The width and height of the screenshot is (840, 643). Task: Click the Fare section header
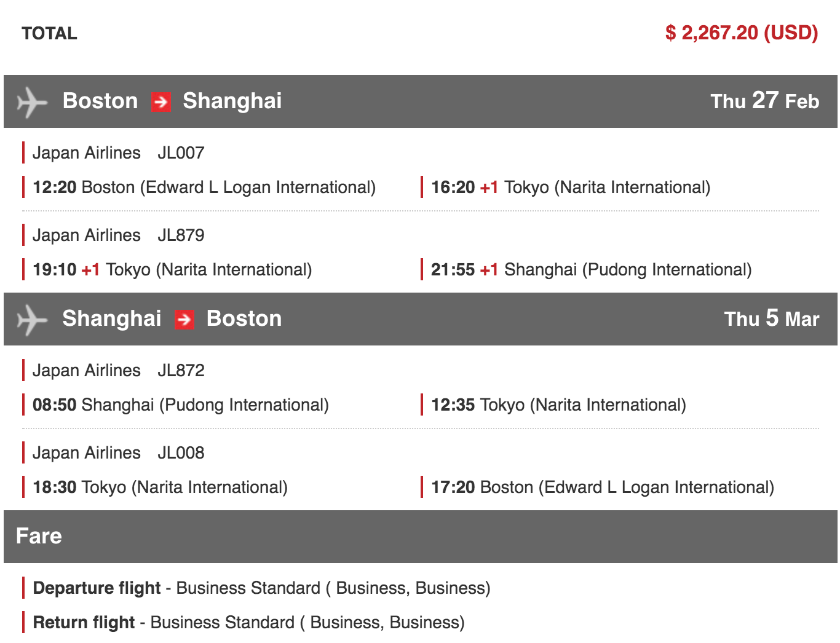(39, 536)
